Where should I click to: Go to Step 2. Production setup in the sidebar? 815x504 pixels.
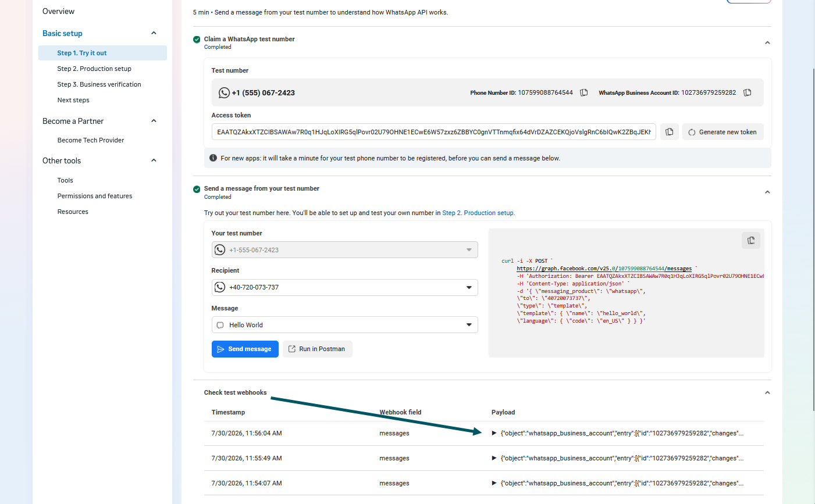(94, 69)
